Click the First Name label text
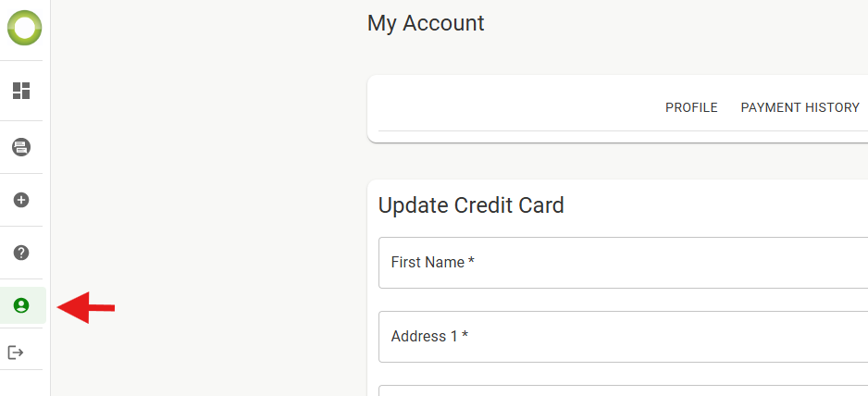The height and width of the screenshot is (396, 868). (432, 263)
